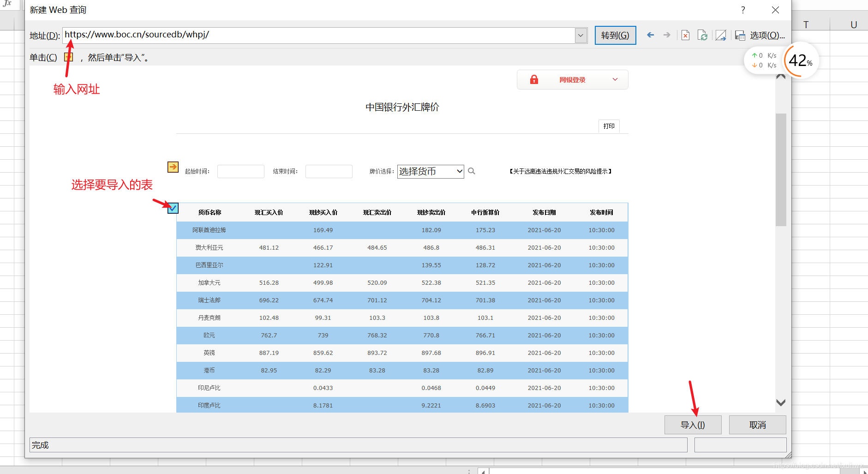Click the 发布时间 column header
Screen dimensions: 868x474
point(601,212)
